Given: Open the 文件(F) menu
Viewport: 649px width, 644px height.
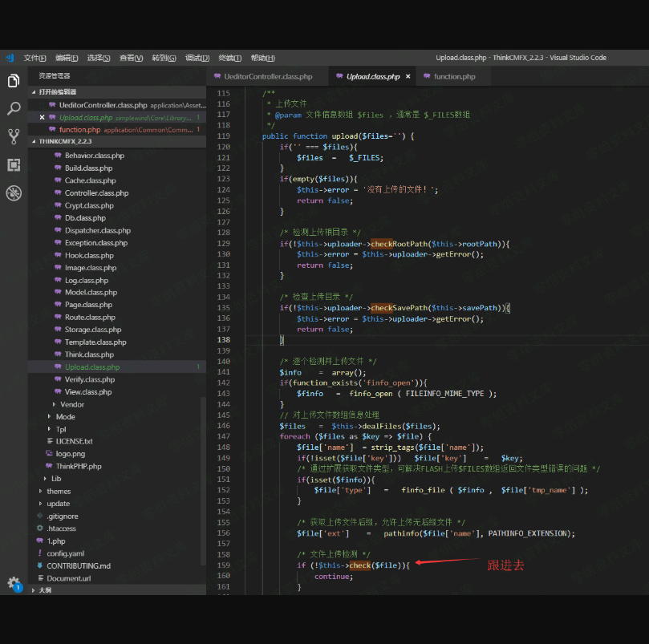Looking at the screenshot, I should [34, 58].
